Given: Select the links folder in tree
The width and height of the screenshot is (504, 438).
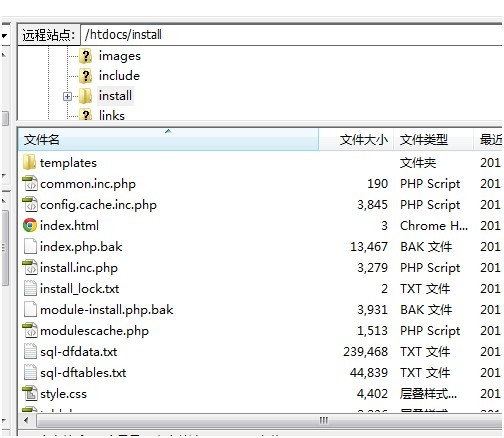Looking at the screenshot, I should [112, 116].
